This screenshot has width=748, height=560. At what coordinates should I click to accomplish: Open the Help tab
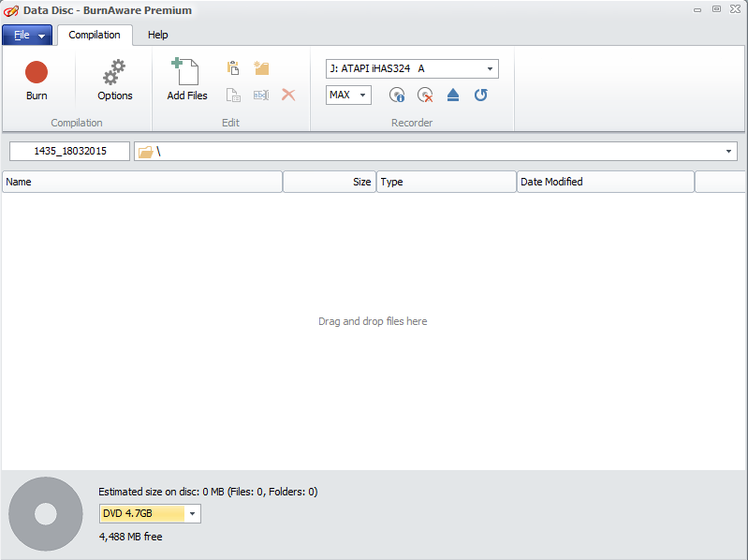point(158,35)
